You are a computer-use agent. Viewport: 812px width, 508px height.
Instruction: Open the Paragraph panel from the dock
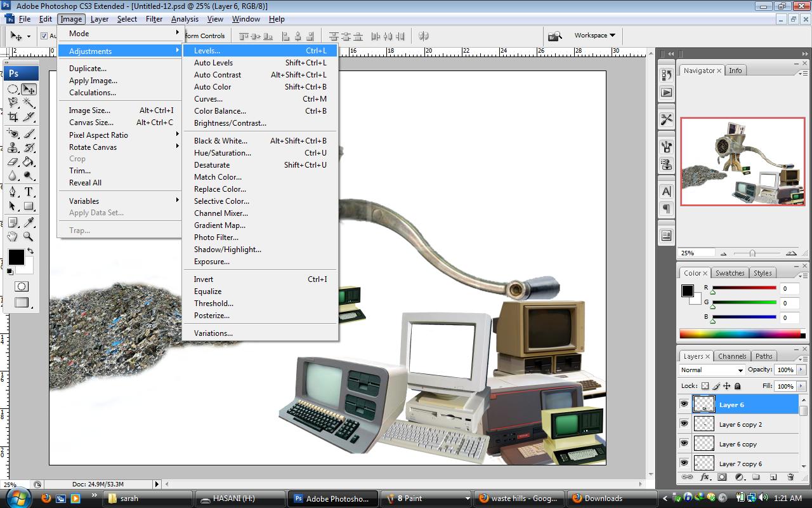pos(666,208)
